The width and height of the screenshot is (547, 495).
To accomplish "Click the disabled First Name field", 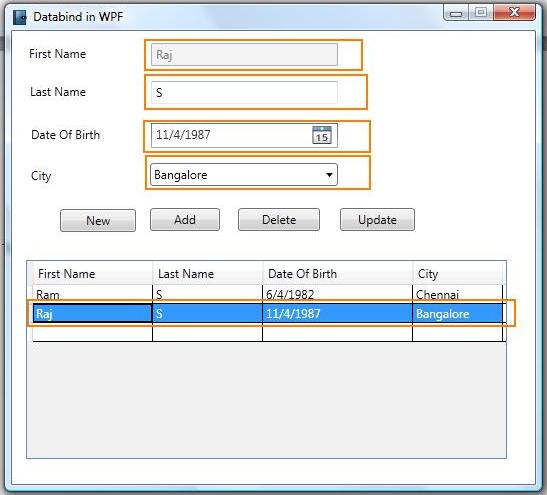I will pos(244,54).
